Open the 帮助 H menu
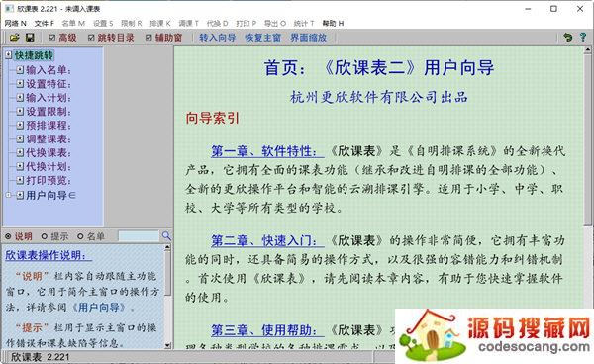 [333, 23]
